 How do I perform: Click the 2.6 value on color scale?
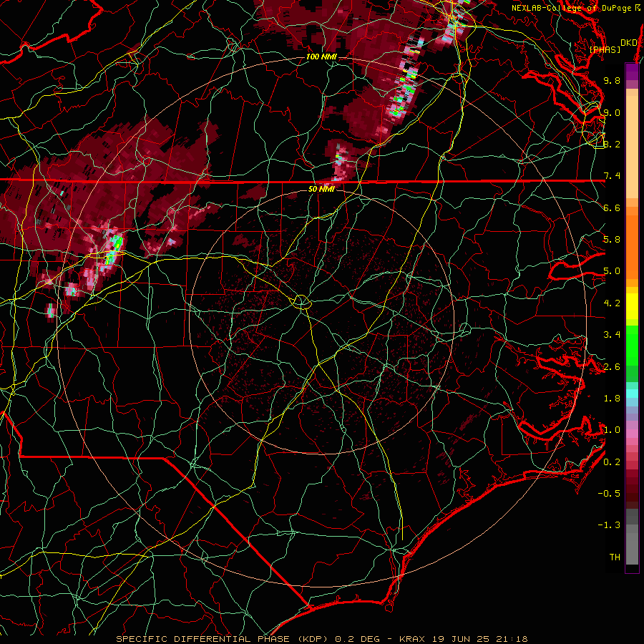pyautogui.click(x=612, y=367)
